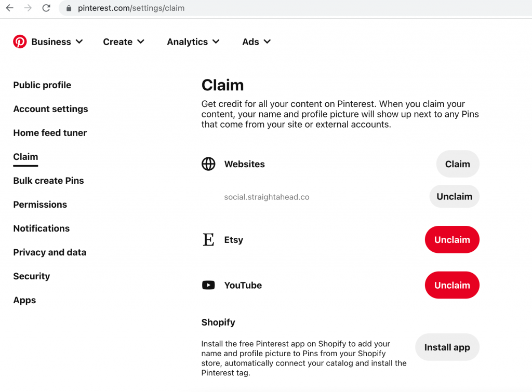Image resolution: width=532 pixels, height=392 pixels.
Task: Go to Security settings
Action: click(32, 276)
